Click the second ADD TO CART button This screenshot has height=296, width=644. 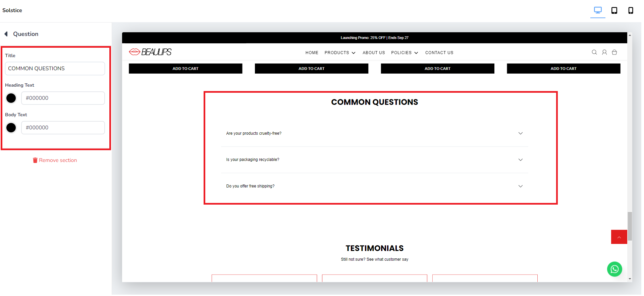tap(312, 69)
